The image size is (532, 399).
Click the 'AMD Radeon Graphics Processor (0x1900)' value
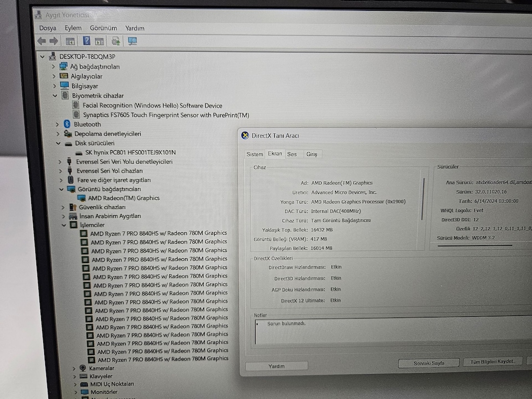tap(358, 202)
